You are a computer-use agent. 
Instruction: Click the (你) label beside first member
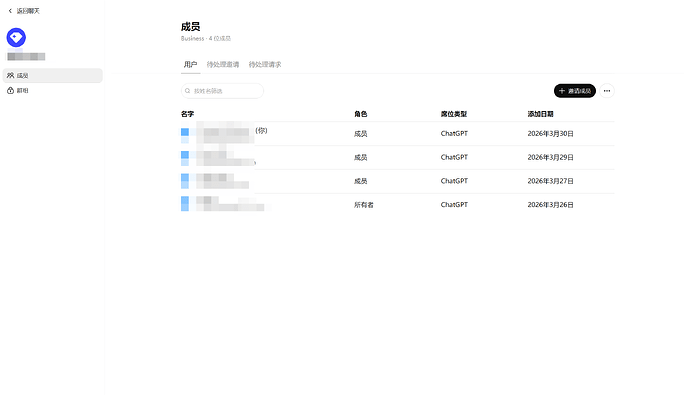pyautogui.click(x=261, y=131)
